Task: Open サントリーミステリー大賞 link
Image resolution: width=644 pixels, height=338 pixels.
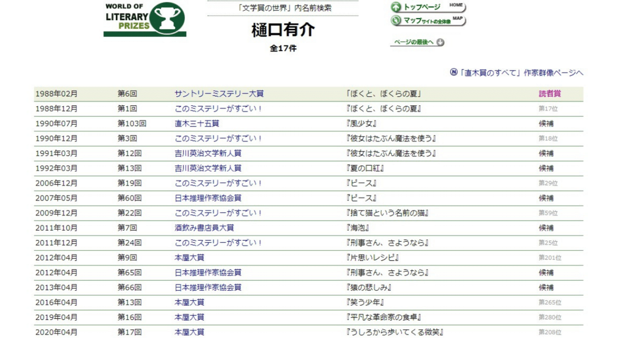Action: [219, 94]
